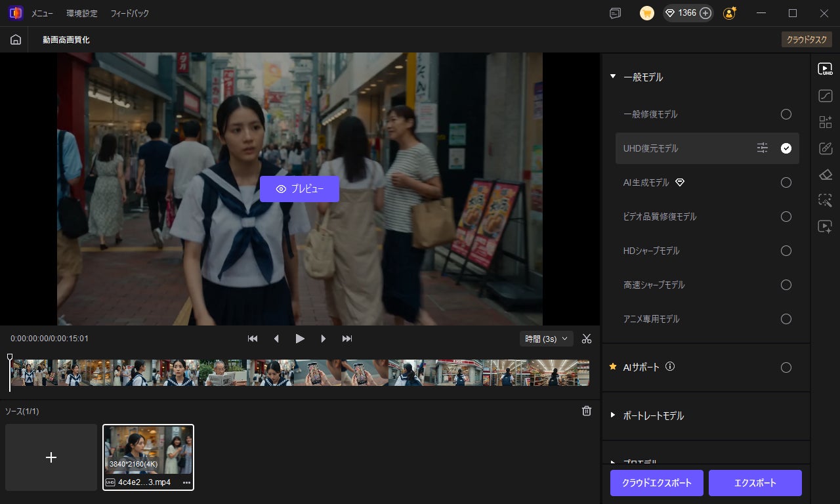Click the home icon
This screenshot has width=840, height=504.
[x=15, y=40]
